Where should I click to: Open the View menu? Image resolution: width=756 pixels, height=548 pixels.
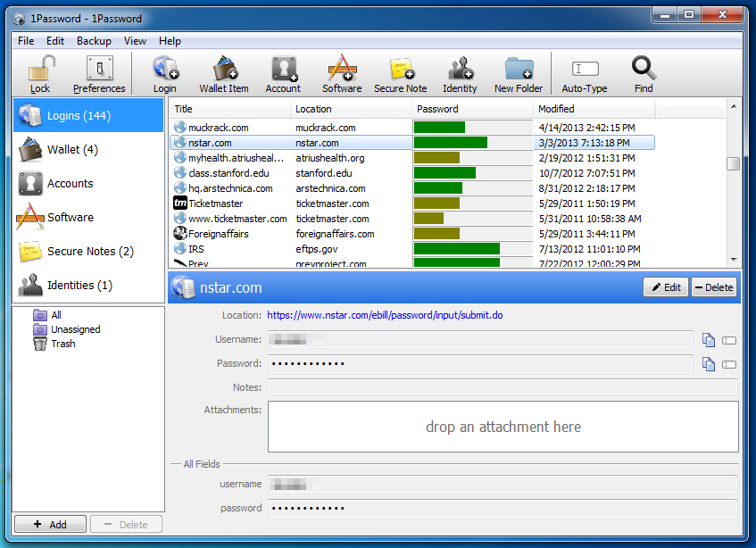pyautogui.click(x=135, y=41)
